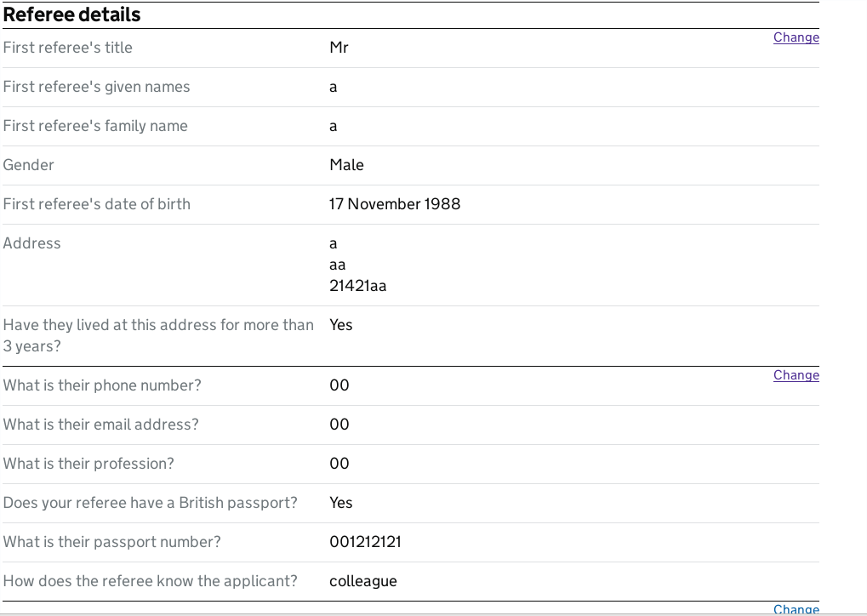Click the 'How does the referee know the applicant?' label
Screen dimensions: 867x616
click(x=150, y=581)
